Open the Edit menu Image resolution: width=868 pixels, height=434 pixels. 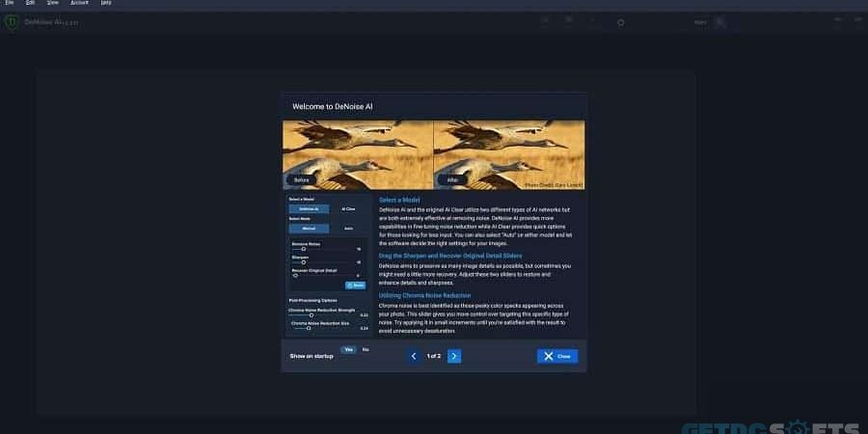tap(31, 3)
